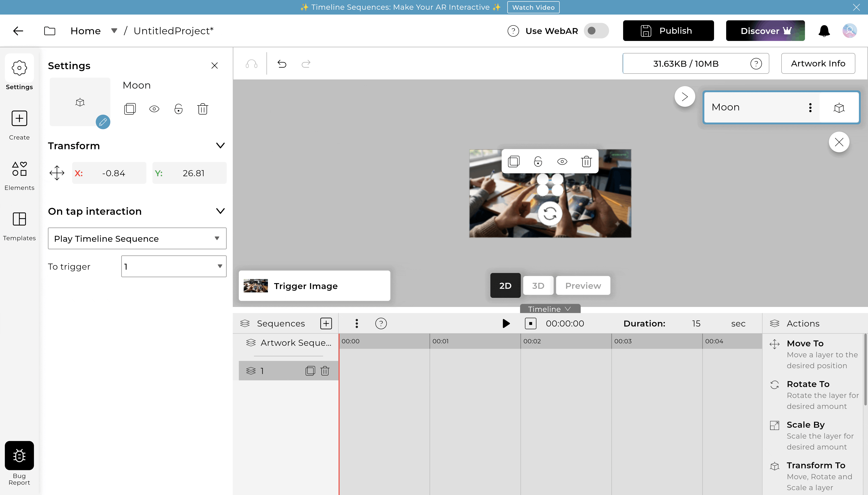Open the file size help icon

[x=756, y=64]
